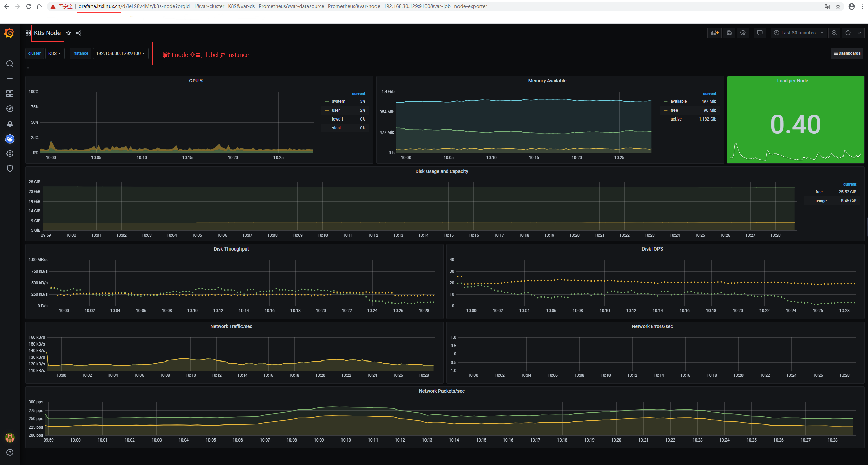
Task: Open the Help question mark icon
Action: click(10, 452)
